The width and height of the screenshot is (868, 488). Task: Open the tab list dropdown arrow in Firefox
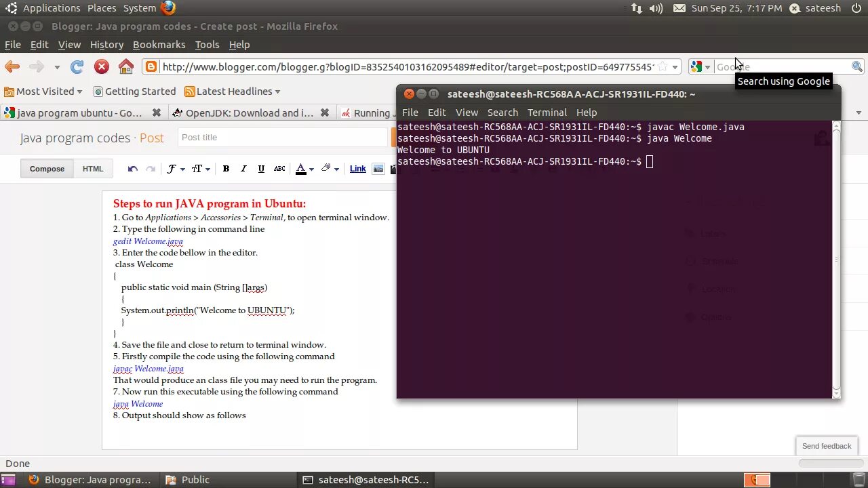[859, 113]
